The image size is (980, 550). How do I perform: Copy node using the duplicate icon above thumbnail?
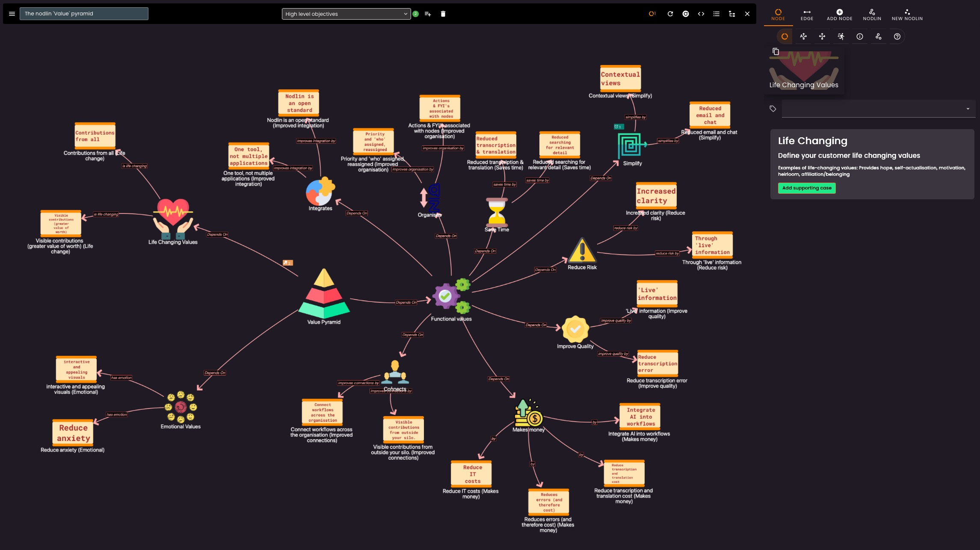[776, 52]
